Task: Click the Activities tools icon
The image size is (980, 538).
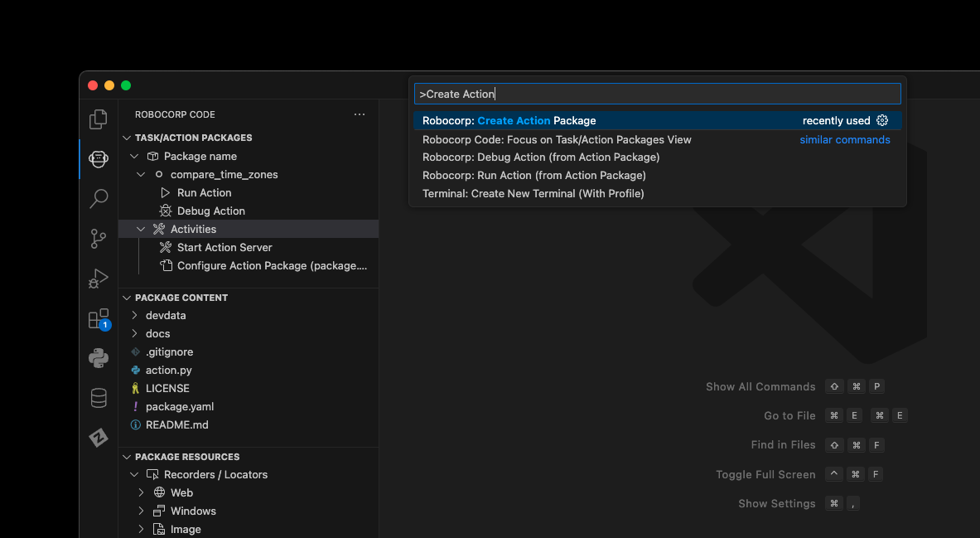Action: (x=159, y=229)
